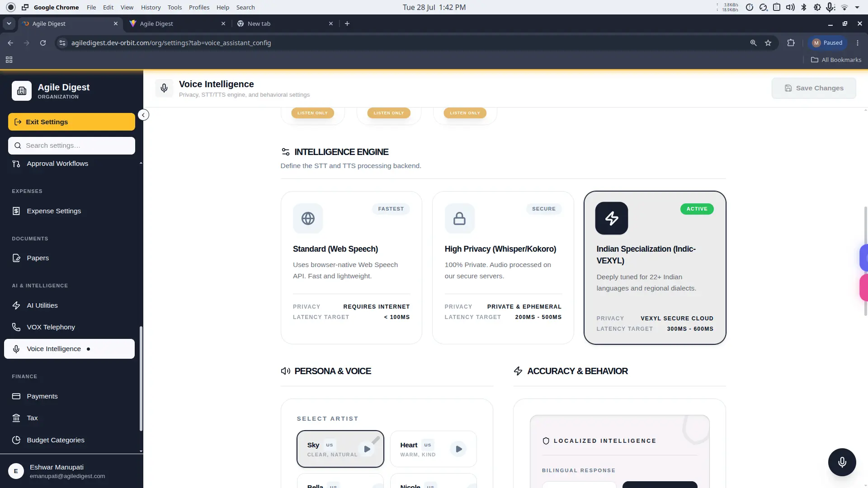Click the Localized Intelligence shield icon
The width and height of the screenshot is (868, 488).
coord(546,441)
